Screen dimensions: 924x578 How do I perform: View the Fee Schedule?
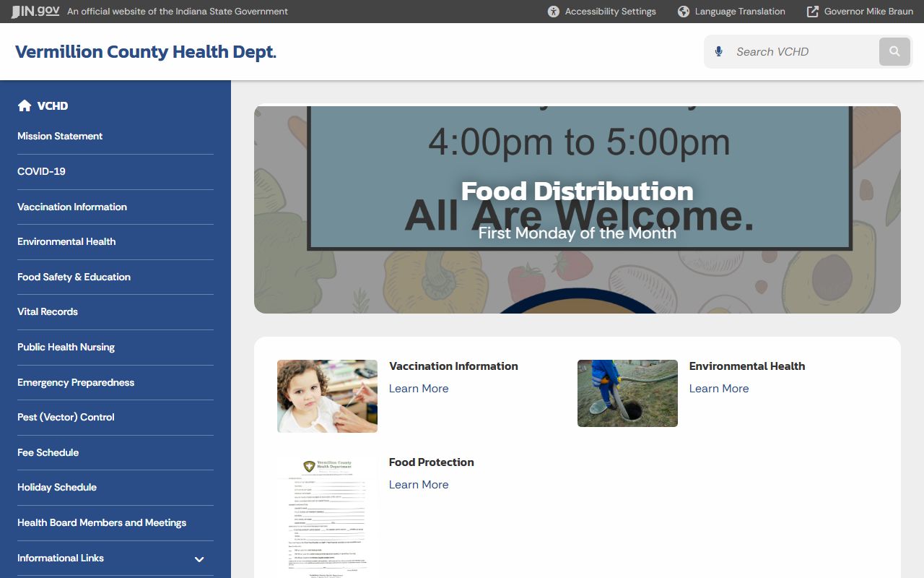[48, 452]
